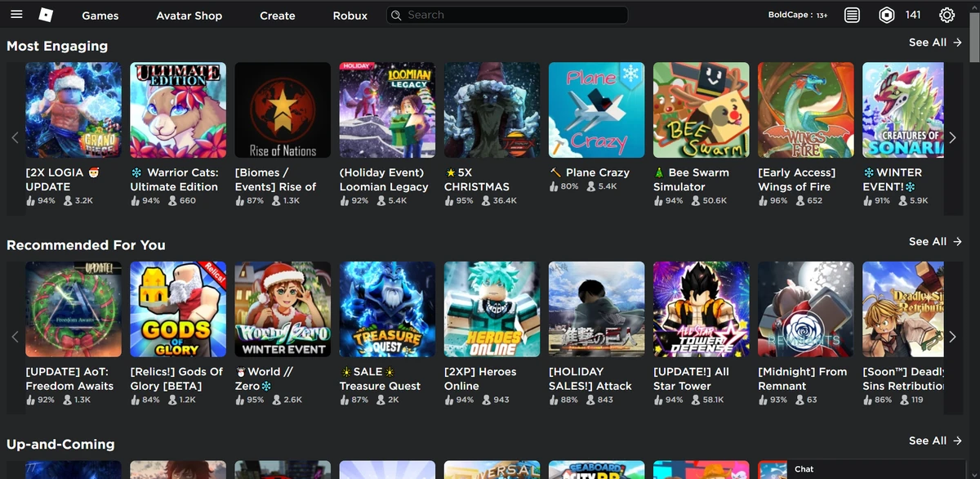Open the settings gear icon

(947, 15)
